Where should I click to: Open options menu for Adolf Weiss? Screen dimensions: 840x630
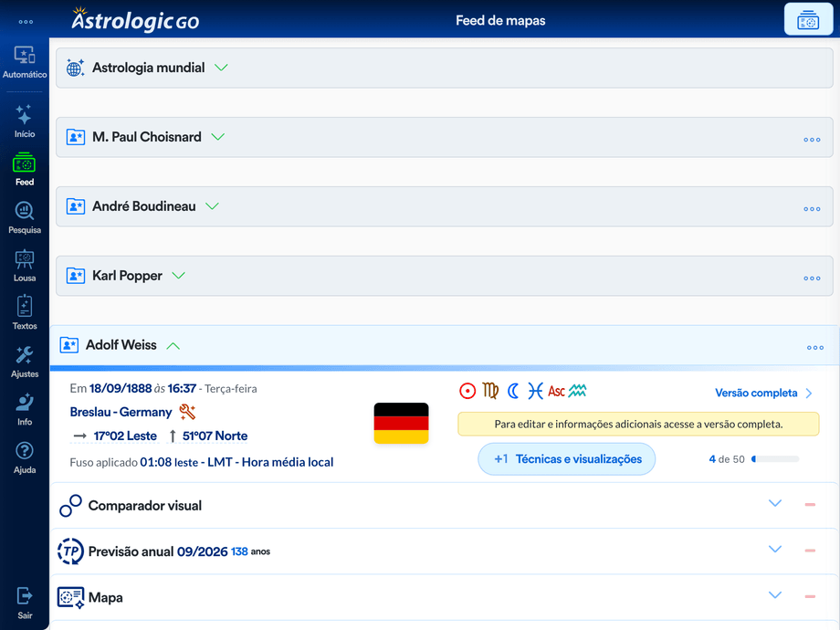(x=814, y=348)
